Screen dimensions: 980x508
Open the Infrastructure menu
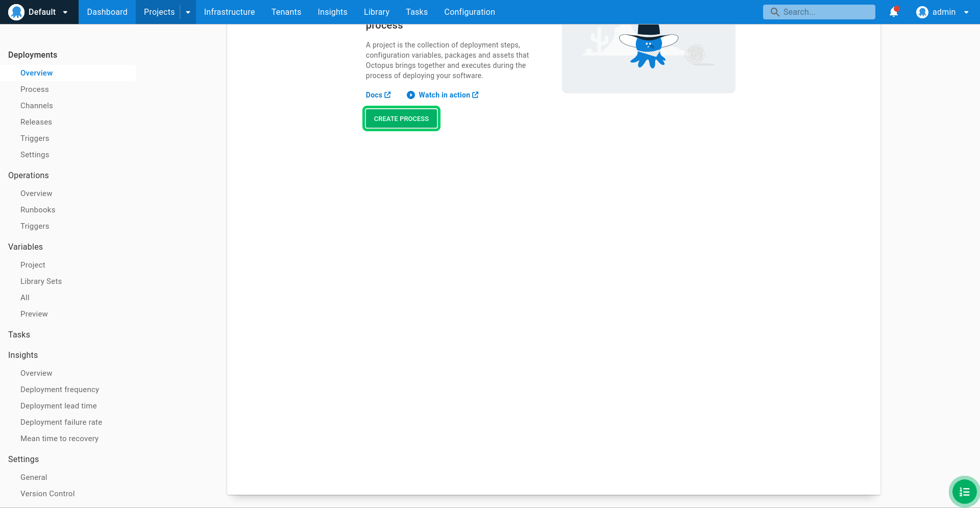(229, 12)
